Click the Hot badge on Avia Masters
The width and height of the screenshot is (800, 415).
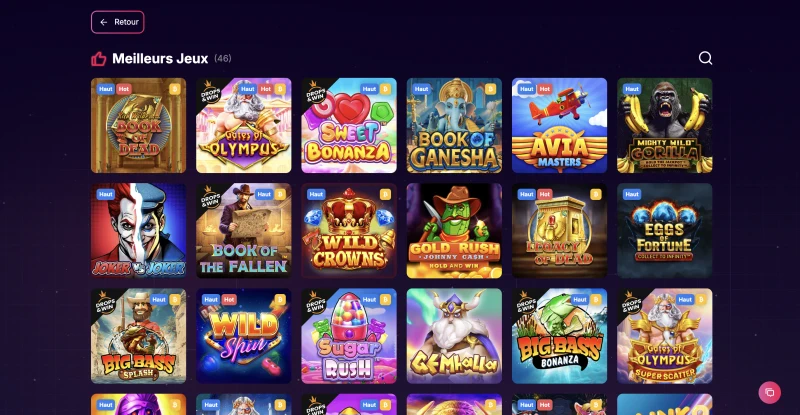pyautogui.click(x=545, y=89)
